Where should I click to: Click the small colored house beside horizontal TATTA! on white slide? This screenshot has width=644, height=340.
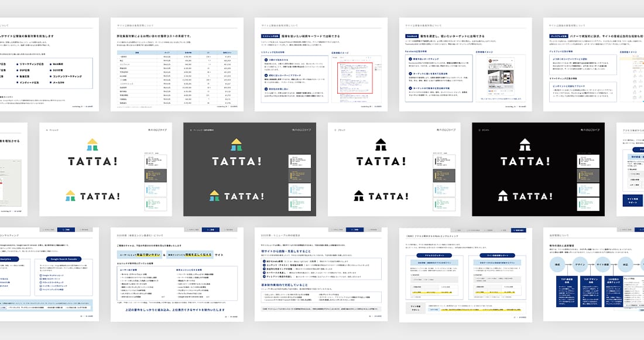(71, 196)
